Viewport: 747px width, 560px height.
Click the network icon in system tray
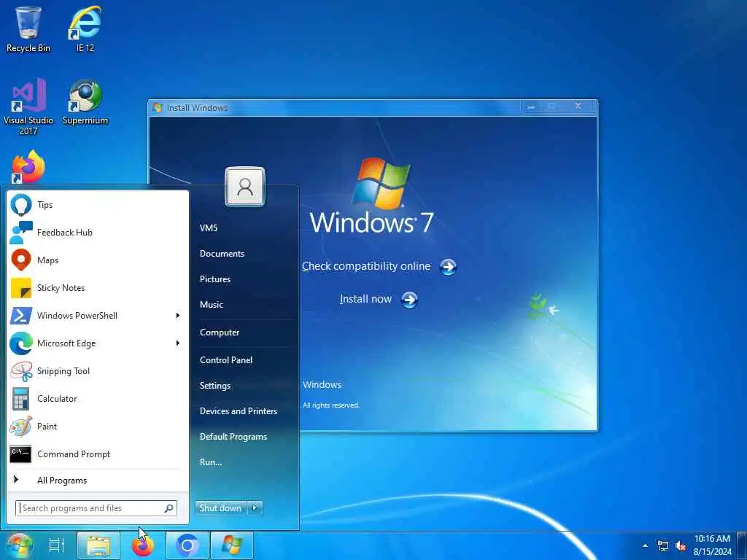[x=662, y=545]
